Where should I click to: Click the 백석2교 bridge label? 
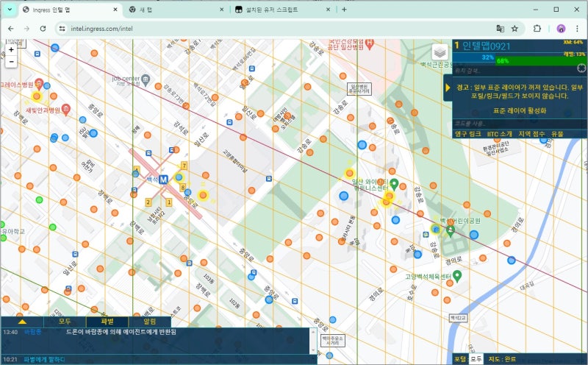(458, 318)
